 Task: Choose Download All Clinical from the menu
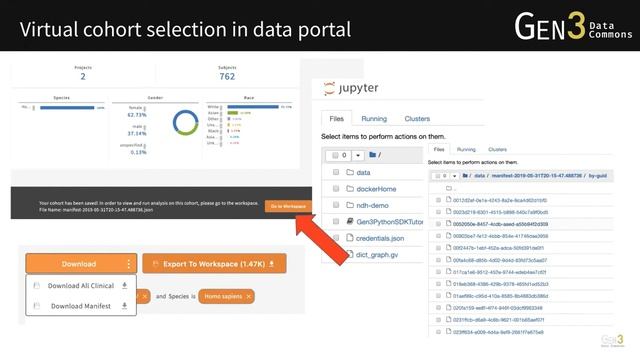click(x=81, y=286)
